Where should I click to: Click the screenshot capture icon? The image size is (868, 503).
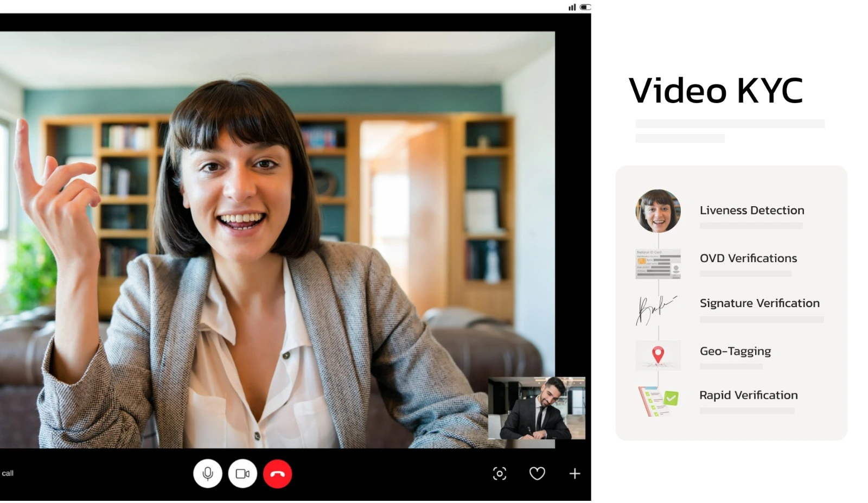coord(499,474)
